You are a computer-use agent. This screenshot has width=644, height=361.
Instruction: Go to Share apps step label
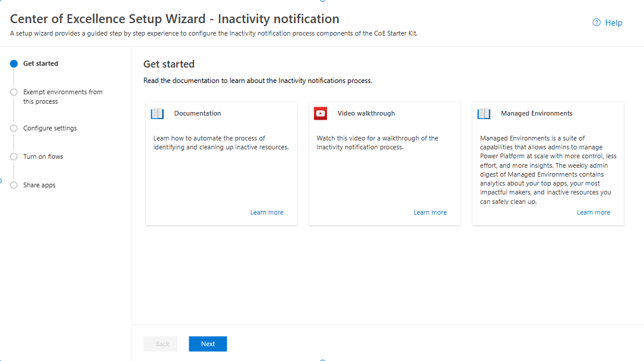[39, 185]
